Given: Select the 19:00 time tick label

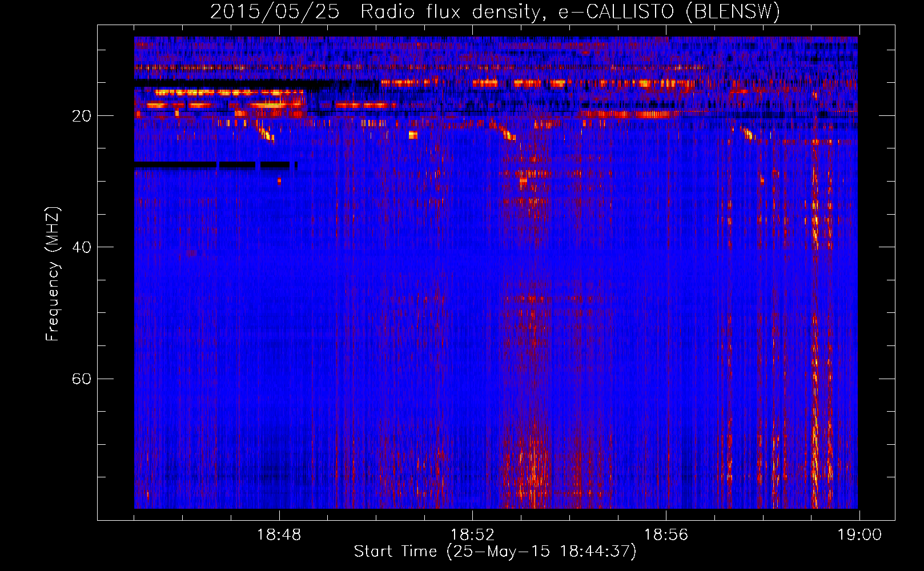Looking at the screenshot, I should click(x=859, y=535).
